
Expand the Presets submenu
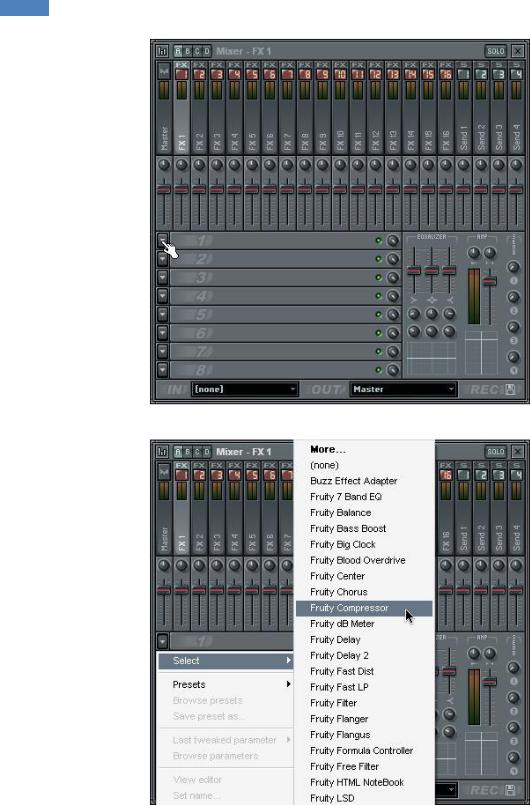(x=225, y=684)
